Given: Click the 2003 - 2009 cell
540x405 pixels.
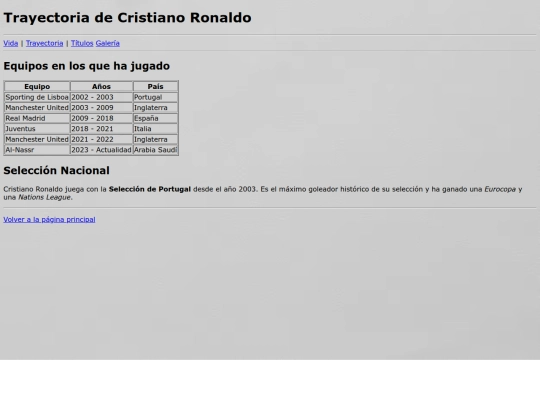Looking at the screenshot, I should coord(101,108).
